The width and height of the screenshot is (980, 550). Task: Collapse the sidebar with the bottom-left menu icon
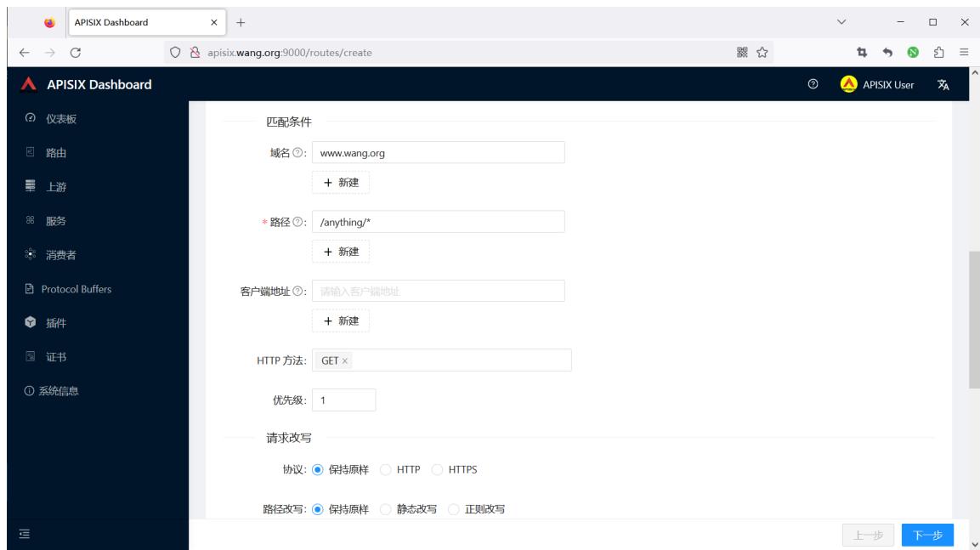pos(25,534)
